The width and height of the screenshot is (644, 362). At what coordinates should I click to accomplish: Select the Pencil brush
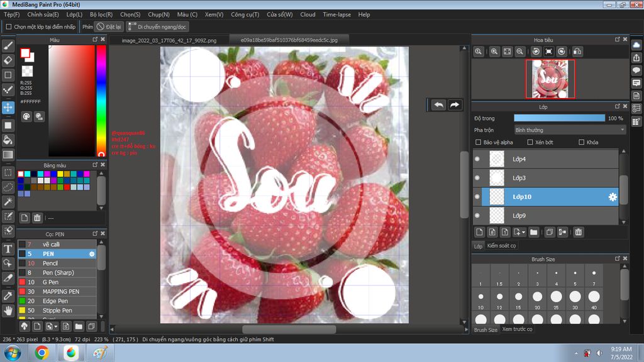pos(57,263)
